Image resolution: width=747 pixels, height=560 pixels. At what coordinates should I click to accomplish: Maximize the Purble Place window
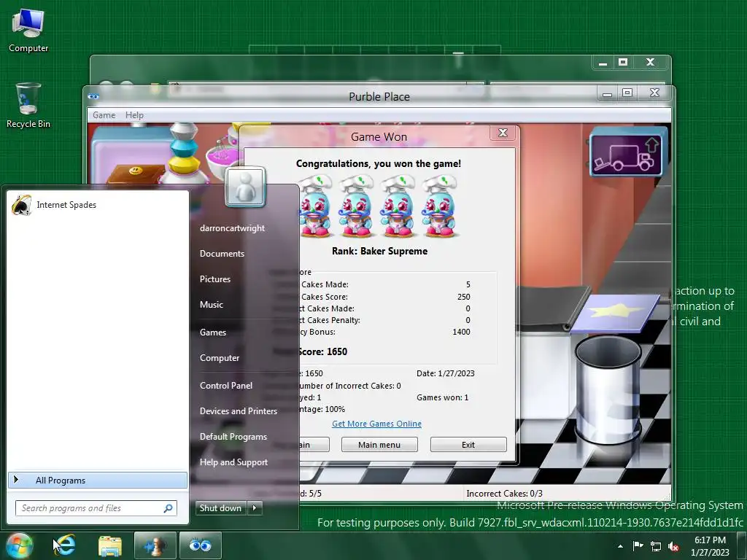(x=627, y=93)
